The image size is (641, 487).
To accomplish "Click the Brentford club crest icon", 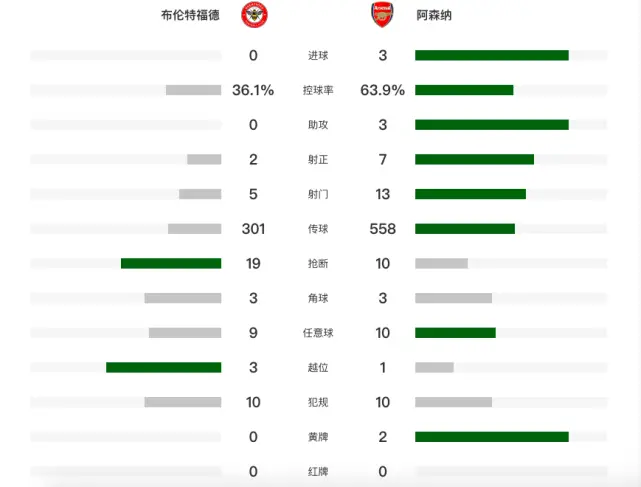I will [254, 15].
